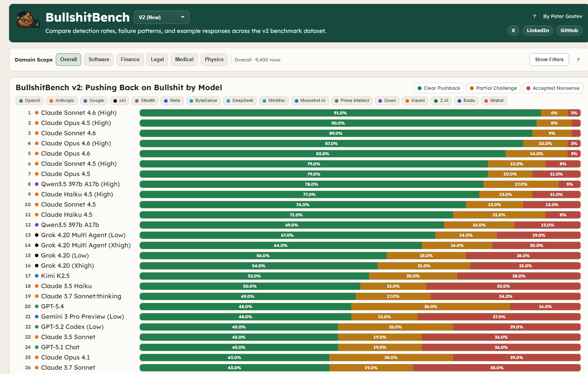Select the Physics domain tab
The height and width of the screenshot is (374, 588).
coord(214,60)
